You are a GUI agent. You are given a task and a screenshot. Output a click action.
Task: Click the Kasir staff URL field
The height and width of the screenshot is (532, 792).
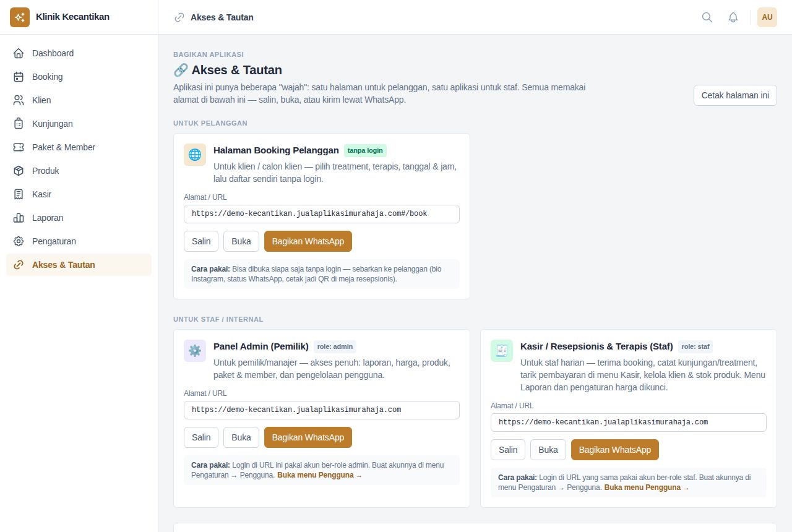(629, 423)
